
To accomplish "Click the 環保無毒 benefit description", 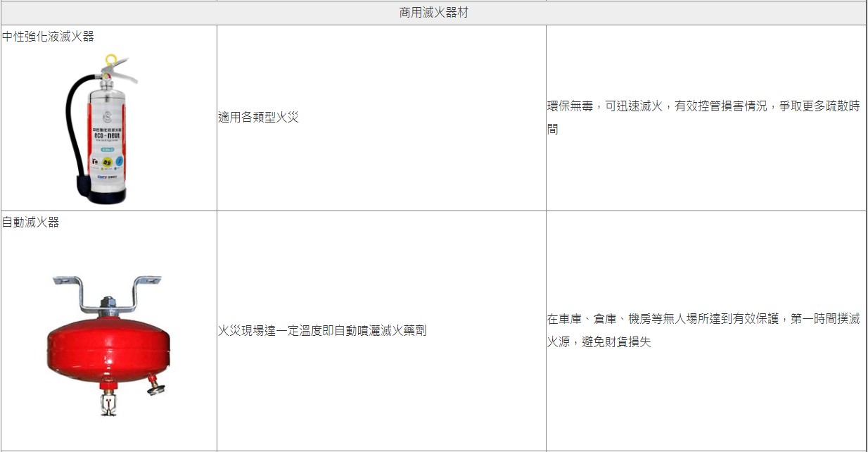I will pos(703,106).
